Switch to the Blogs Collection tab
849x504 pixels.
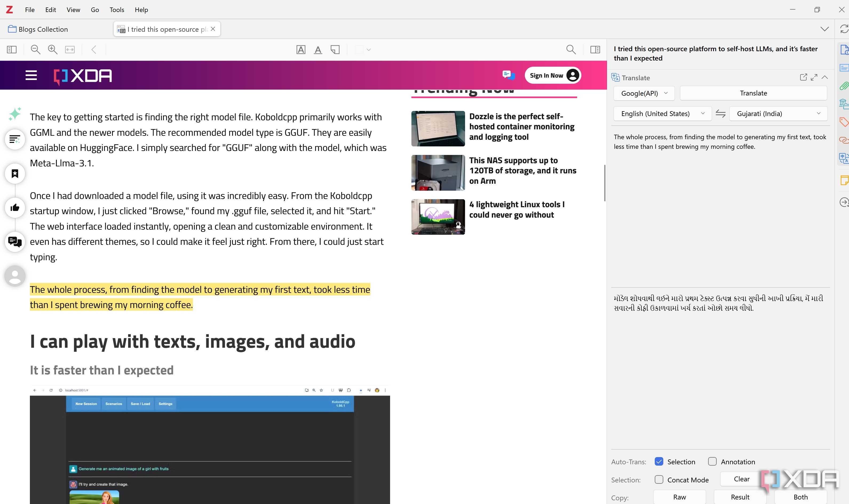tap(38, 29)
